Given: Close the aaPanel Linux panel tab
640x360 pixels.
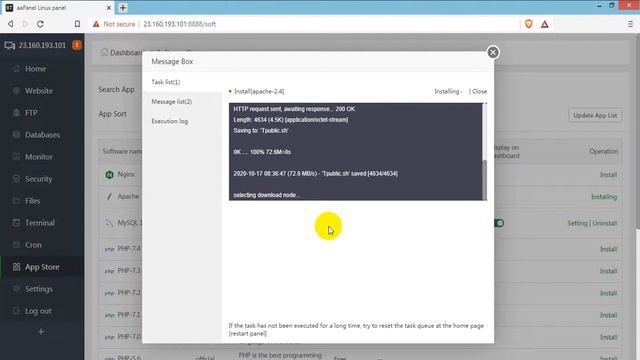Looking at the screenshot, I should pyautogui.click(x=109, y=8).
